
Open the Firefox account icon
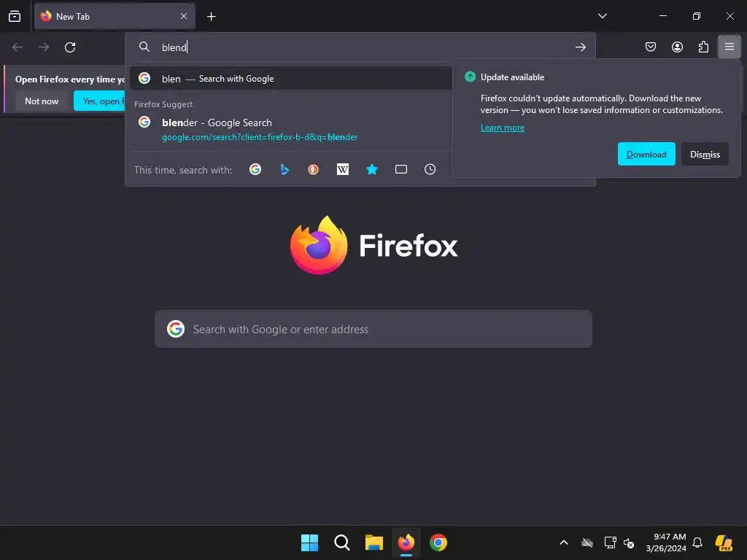pyautogui.click(x=677, y=47)
